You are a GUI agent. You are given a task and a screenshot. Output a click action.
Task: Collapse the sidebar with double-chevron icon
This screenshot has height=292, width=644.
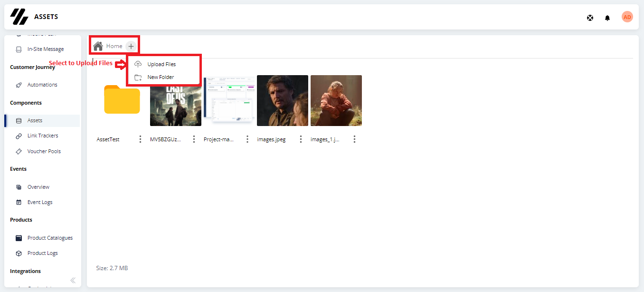point(73,280)
